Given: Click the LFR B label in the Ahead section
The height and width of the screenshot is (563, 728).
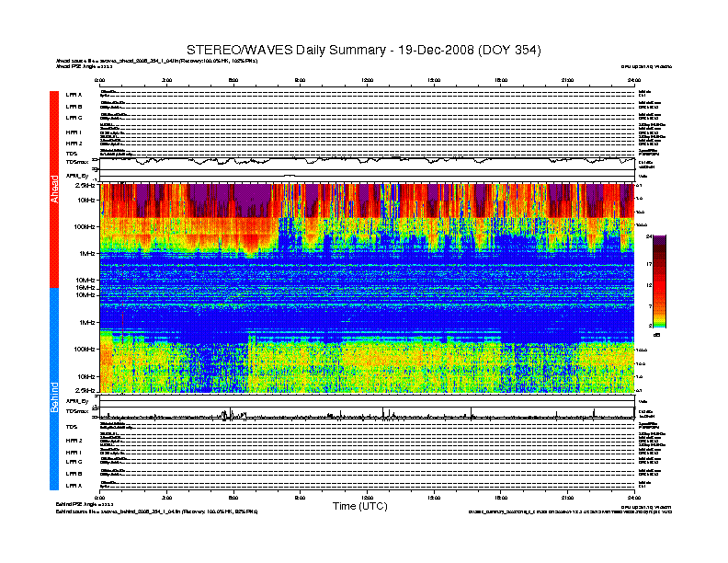Looking at the screenshot, I should click(74, 107).
